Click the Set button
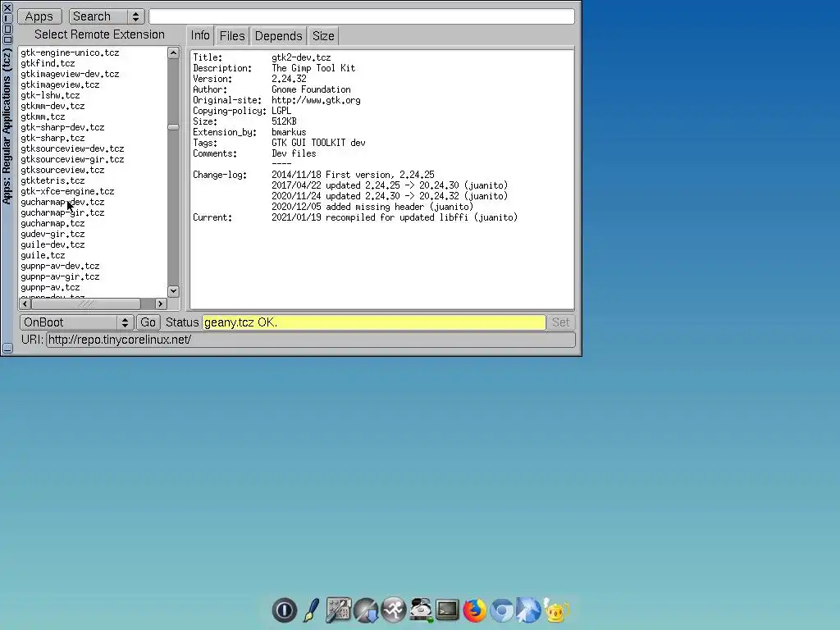This screenshot has height=630, width=840. 561,322
